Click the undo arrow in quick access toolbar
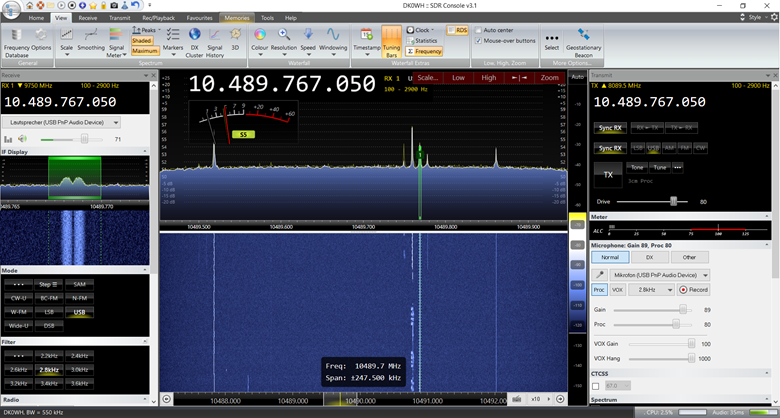 click(x=136, y=5)
